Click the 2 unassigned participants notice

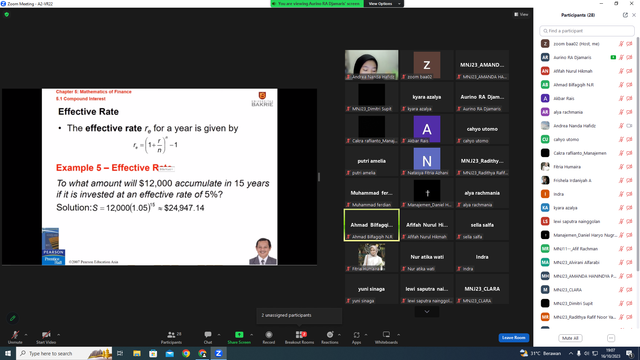[x=299, y=315]
